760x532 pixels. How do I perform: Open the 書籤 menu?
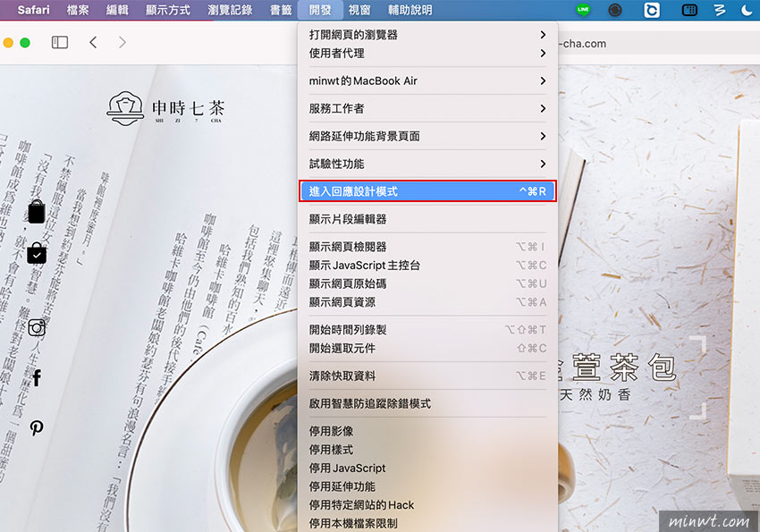(281, 10)
